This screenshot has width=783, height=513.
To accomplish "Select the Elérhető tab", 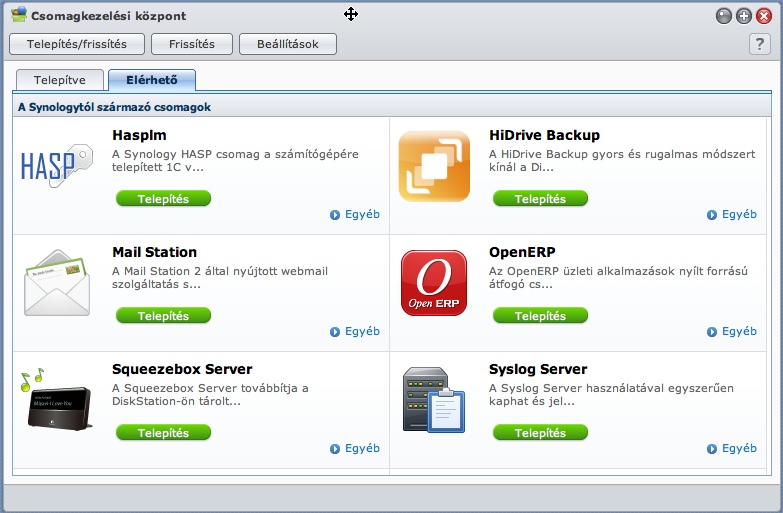I will tap(152, 80).
